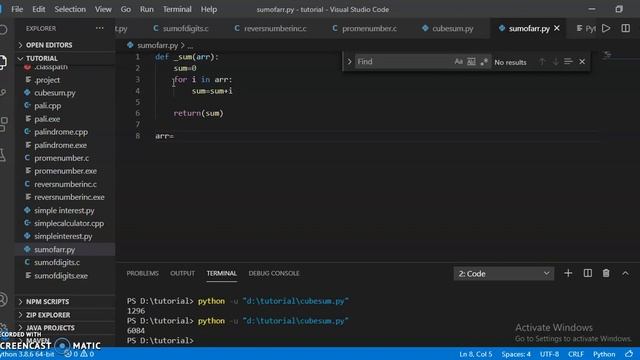This screenshot has height=360, width=640.
Task: Click the feedback icon in status bar
Action: [x=629, y=354]
